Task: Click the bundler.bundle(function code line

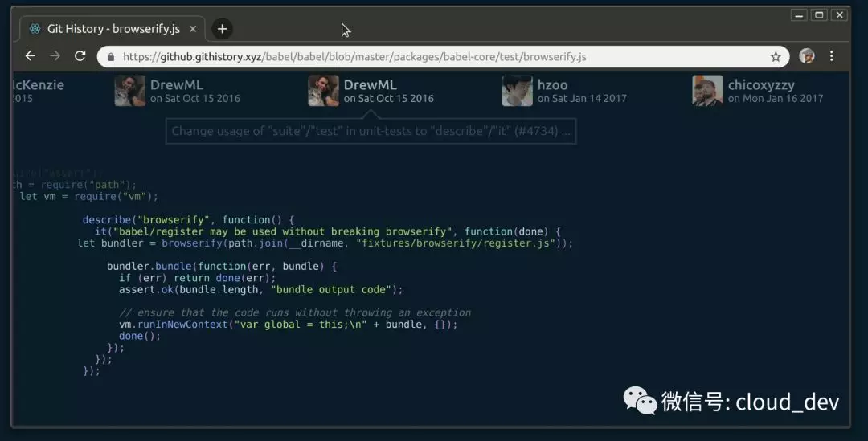Action: click(222, 266)
